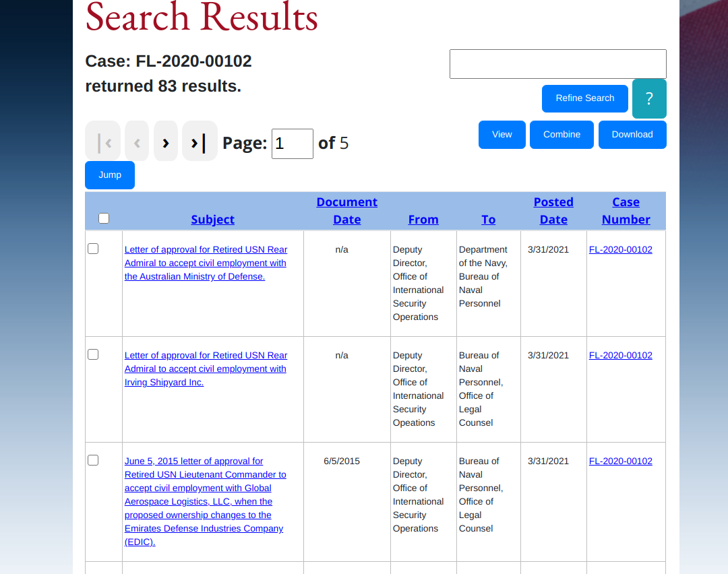Click the Jump button

click(110, 175)
